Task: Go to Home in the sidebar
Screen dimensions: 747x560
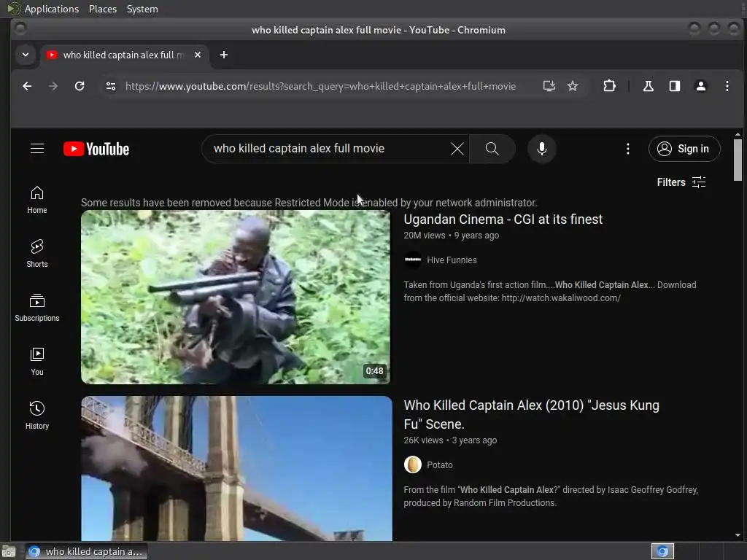Action: (x=37, y=200)
